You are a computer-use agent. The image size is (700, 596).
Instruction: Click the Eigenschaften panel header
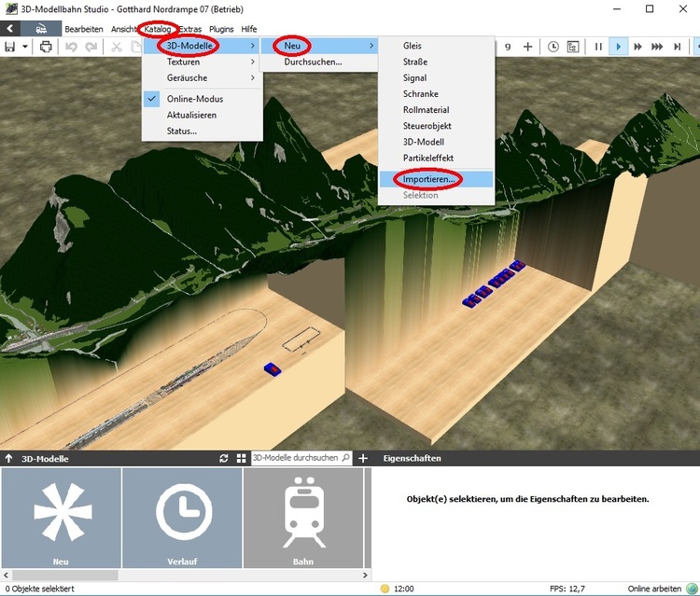[412, 458]
